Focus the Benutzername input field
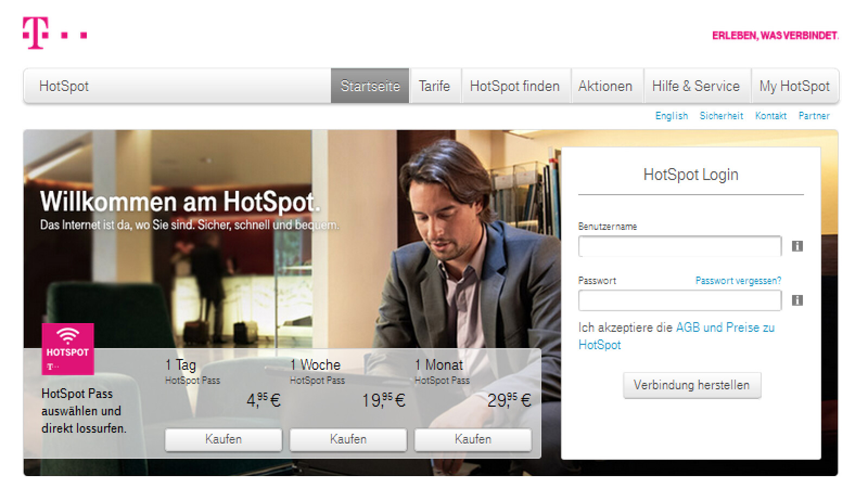Screen dimensions: 868x488 click(680, 246)
